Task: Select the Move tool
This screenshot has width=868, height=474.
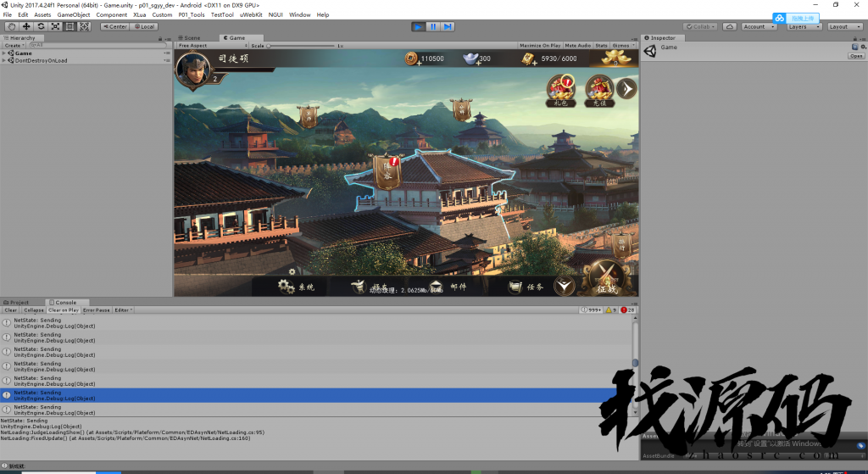Action: pos(26,26)
